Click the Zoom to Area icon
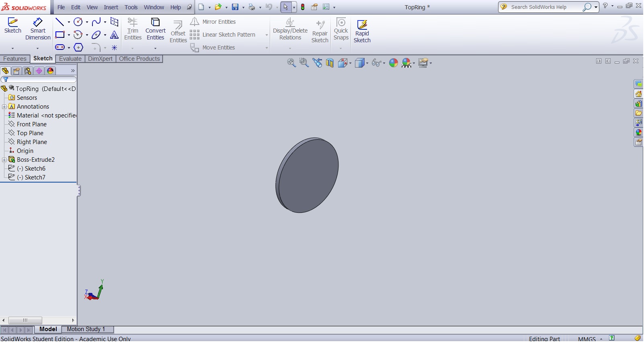The width and height of the screenshot is (644, 346). click(304, 63)
